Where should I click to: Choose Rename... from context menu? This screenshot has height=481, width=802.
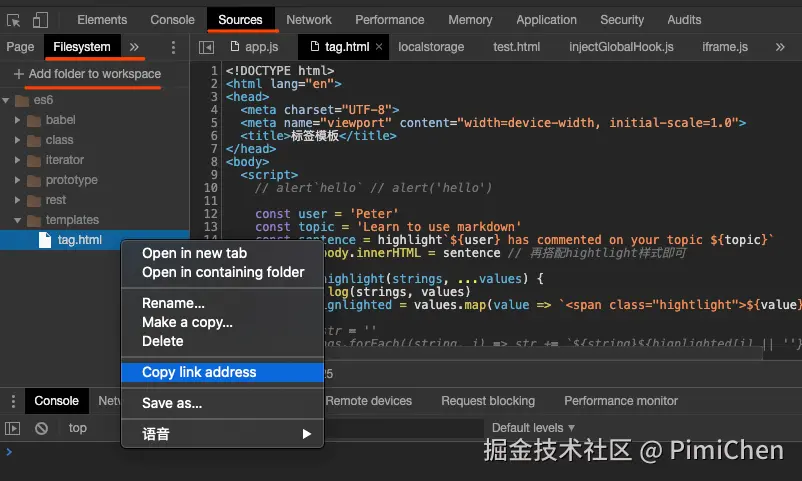click(x=222, y=303)
